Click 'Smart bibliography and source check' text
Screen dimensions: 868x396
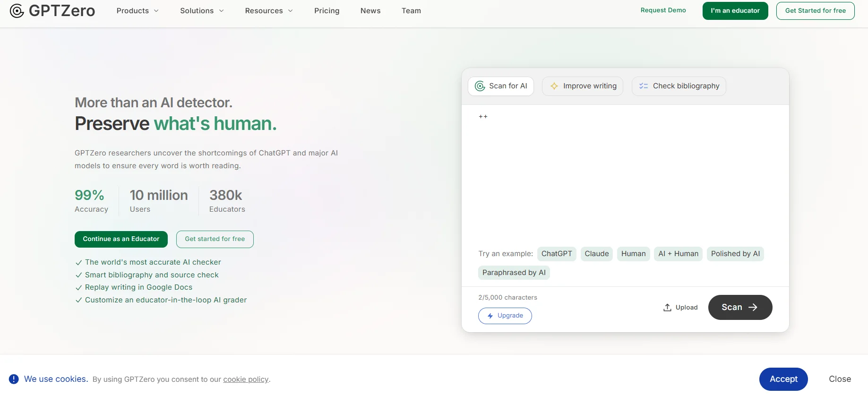point(152,275)
